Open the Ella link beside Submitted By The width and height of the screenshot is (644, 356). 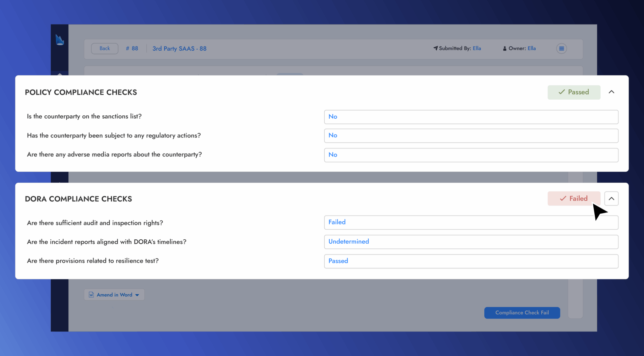pos(477,48)
